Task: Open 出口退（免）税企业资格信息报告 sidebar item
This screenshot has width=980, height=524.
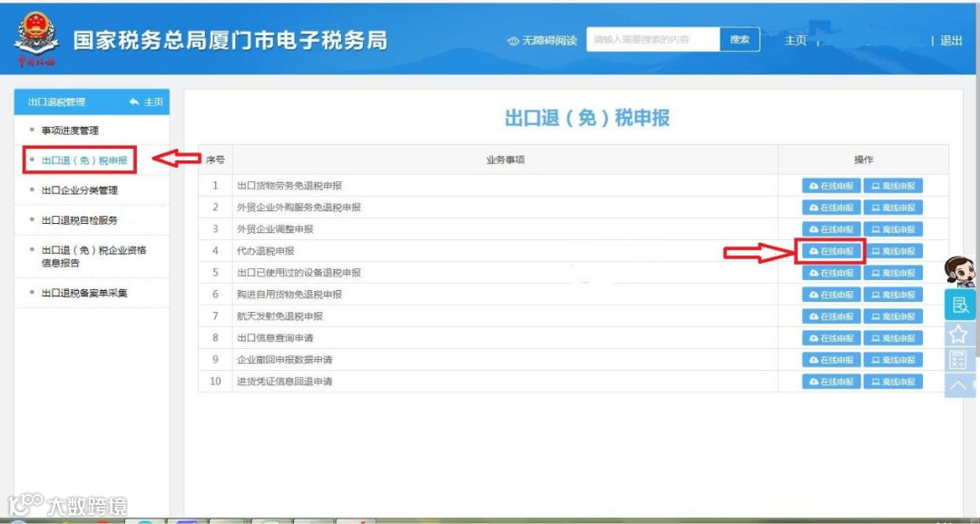Action: (x=93, y=257)
